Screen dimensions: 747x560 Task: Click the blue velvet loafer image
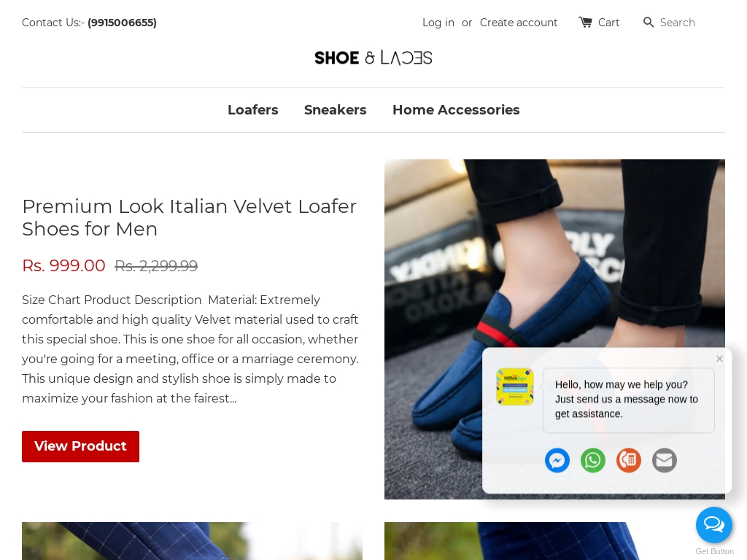pyautogui.click(x=554, y=329)
